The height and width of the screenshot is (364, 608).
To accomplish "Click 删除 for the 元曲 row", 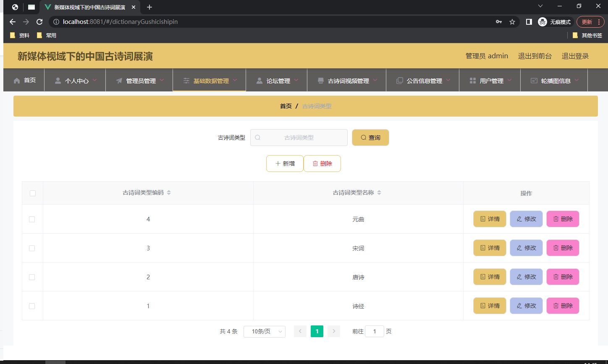I will click(x=563, y=219).
